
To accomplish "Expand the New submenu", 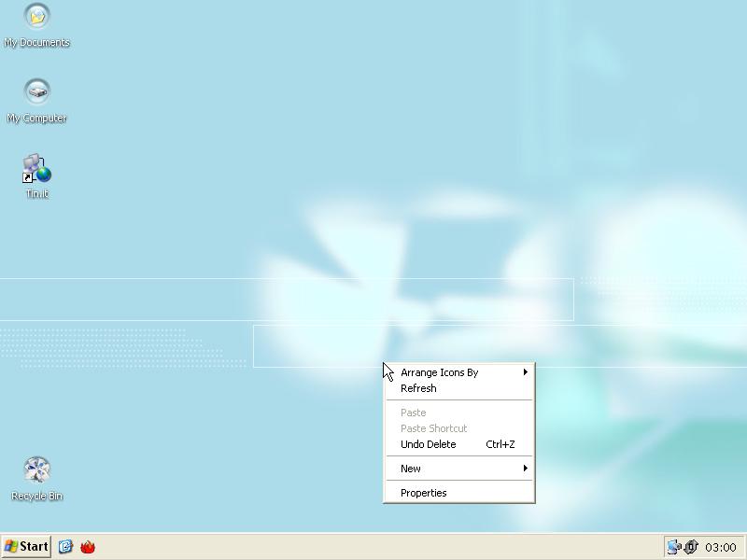I will click(459, 469).
